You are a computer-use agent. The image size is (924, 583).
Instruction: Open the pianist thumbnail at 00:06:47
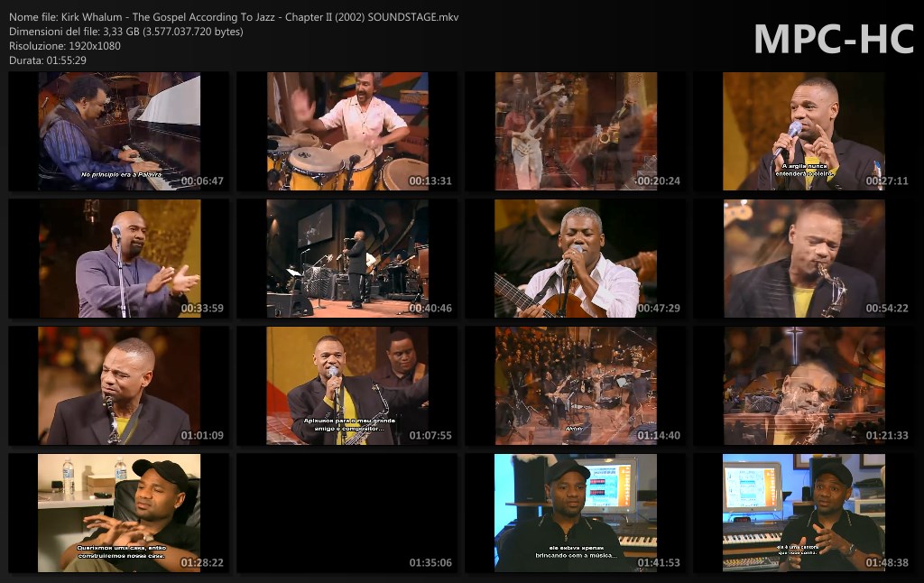[x=119, y=132]
